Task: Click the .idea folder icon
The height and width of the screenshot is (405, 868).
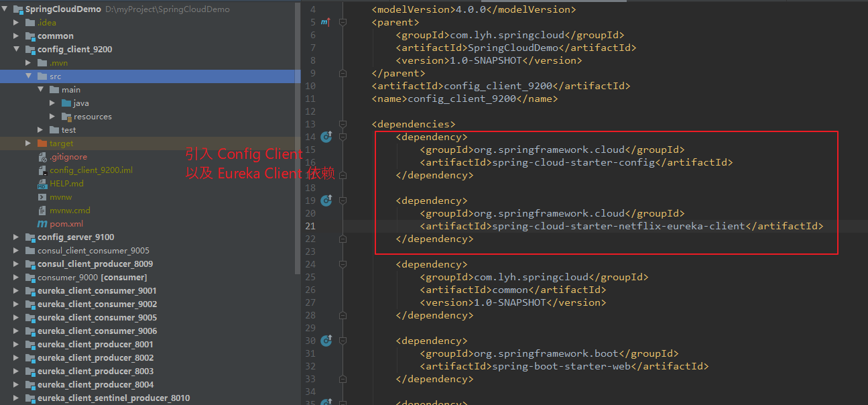Action: click(30, 23)
